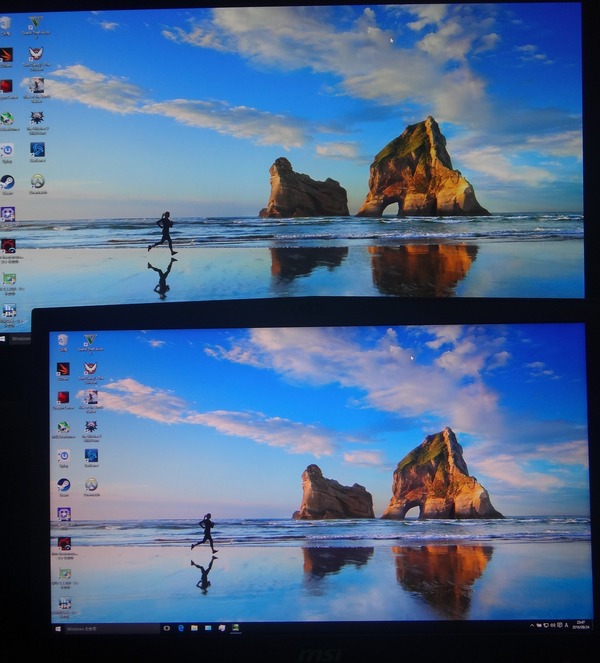Focus the Windows search box on laptop taskbar
This screenshot has width=600, height=663.
[x=112, y=629]
